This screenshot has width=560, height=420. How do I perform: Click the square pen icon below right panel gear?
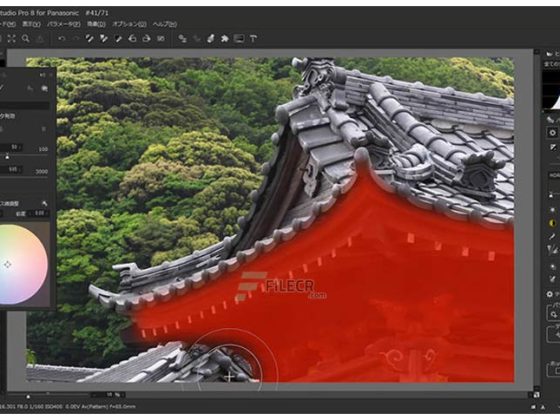coord(553,147)
